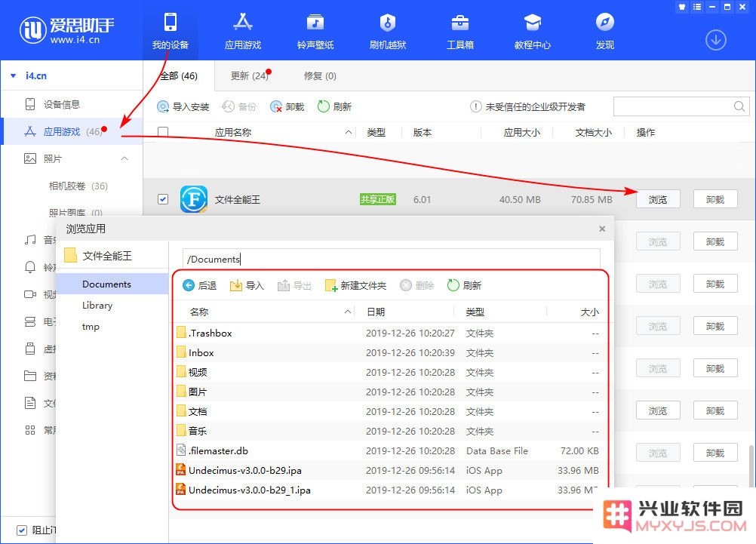
Task: Open the list menu icon in the title bar
Action: click(x=696, y=7)
